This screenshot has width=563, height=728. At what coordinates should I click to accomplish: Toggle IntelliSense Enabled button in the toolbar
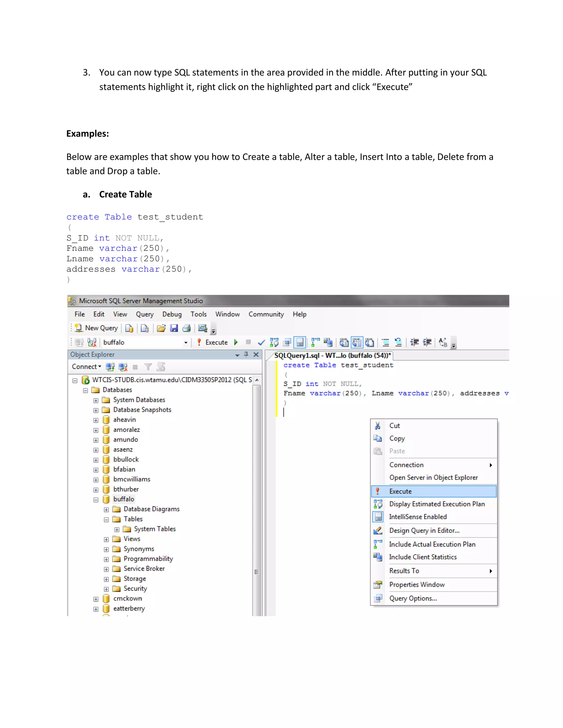click(300, 342)
